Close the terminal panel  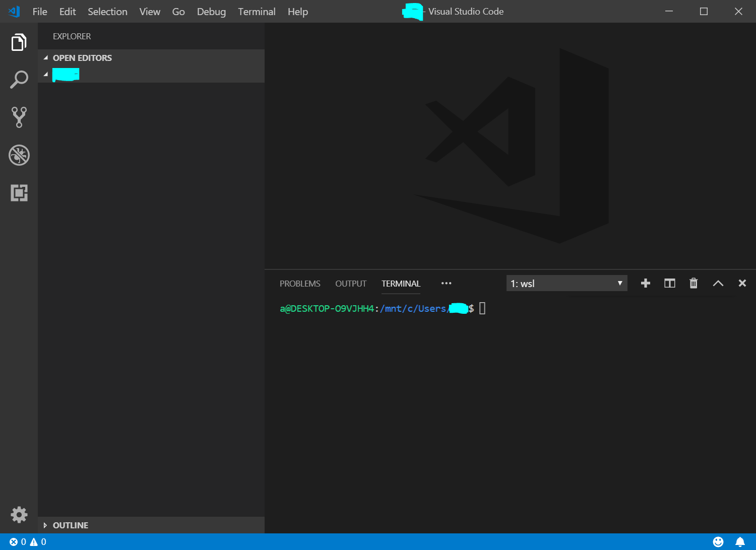click(742, 283)
